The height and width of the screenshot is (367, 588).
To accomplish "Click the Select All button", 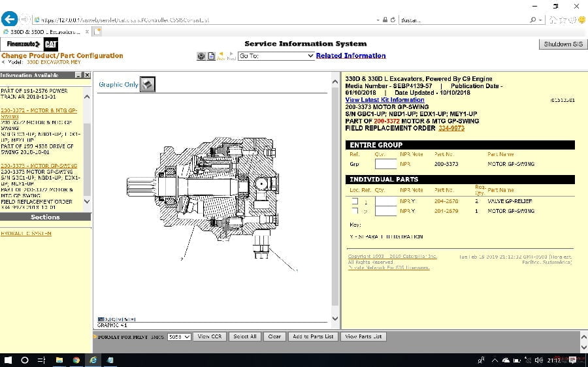I will pos(245,337).
